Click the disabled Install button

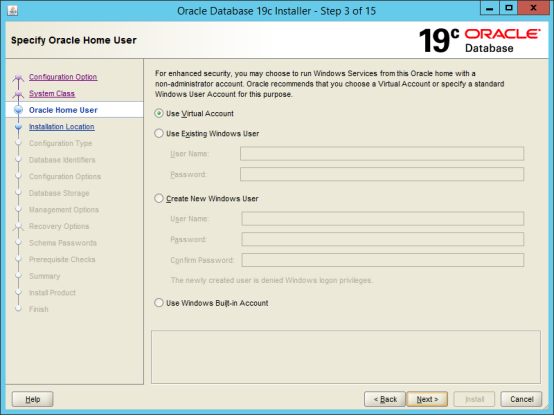[474, 399]
